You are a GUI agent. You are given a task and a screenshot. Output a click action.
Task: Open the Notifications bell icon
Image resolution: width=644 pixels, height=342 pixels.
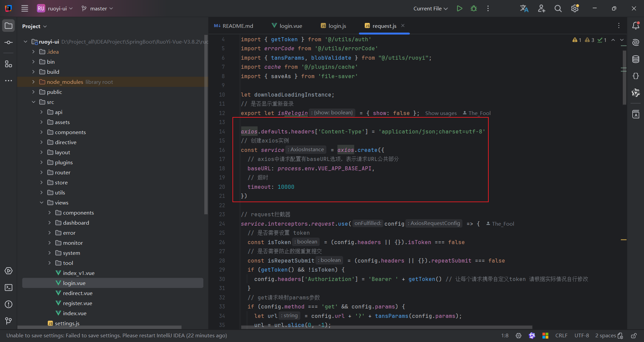[636, 26]
